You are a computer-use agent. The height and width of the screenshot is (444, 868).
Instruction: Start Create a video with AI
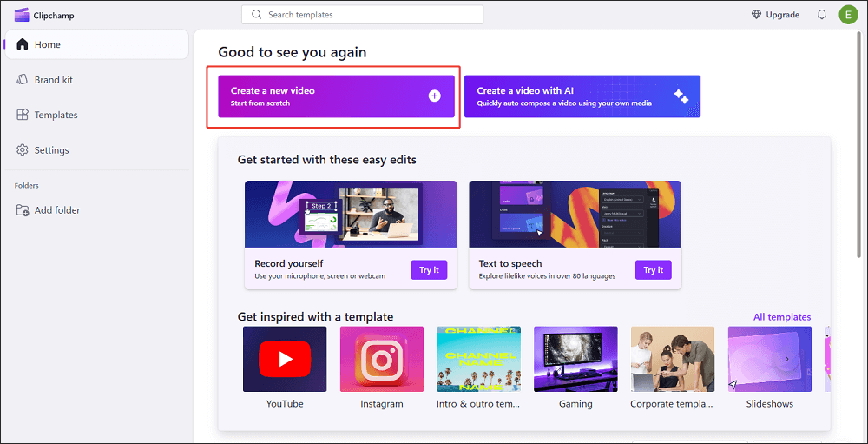[582, 96]
